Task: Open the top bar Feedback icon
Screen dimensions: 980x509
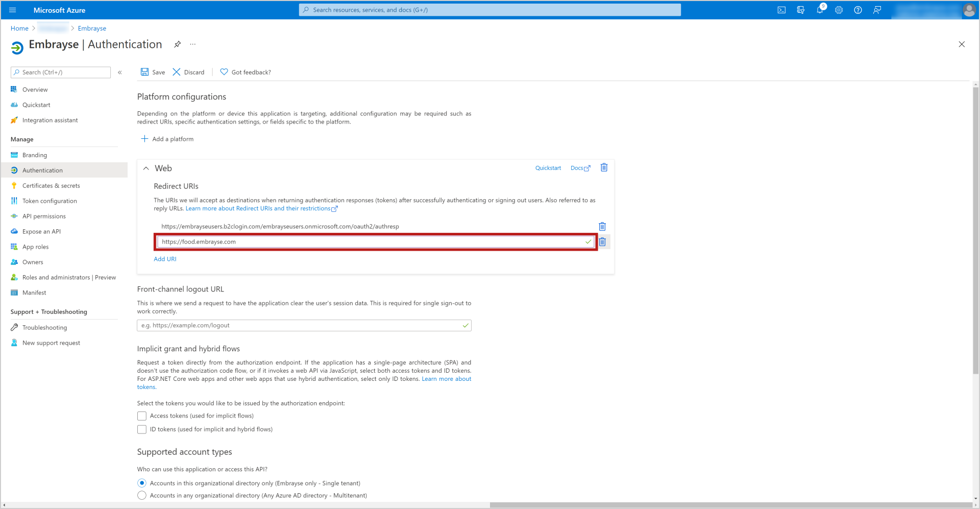Action: (877, 10)
